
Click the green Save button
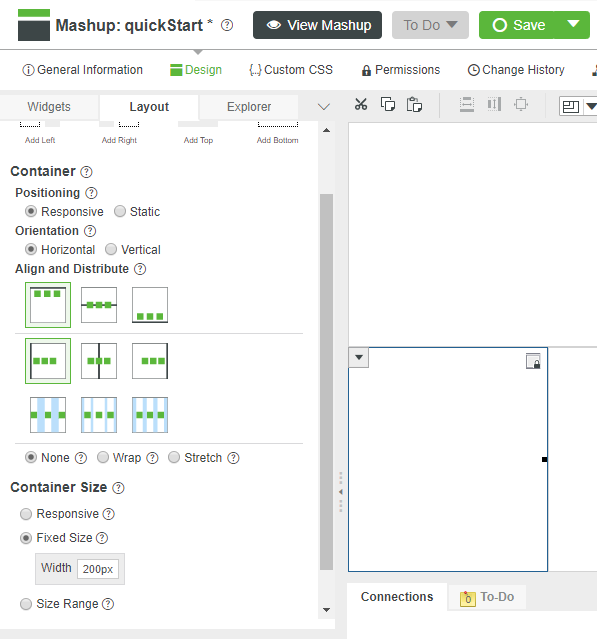pyautogui.click(x=518, y=25)
